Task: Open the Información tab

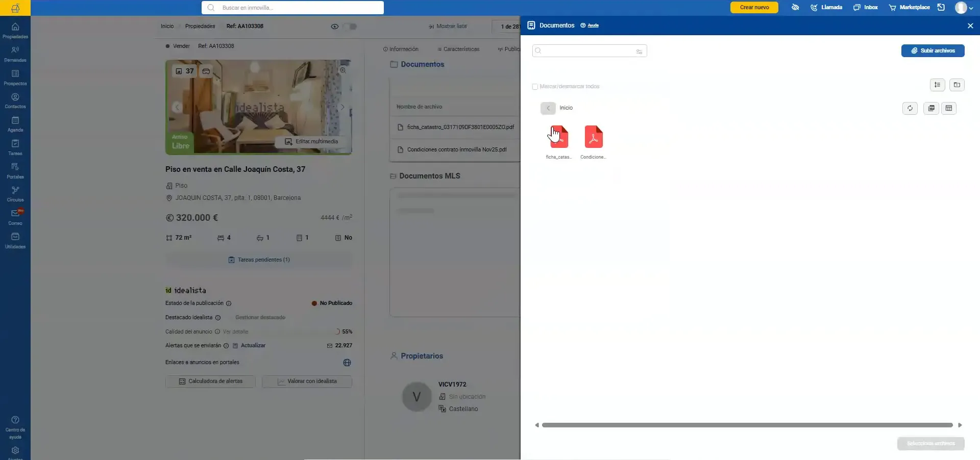Action: click(401, 49)
